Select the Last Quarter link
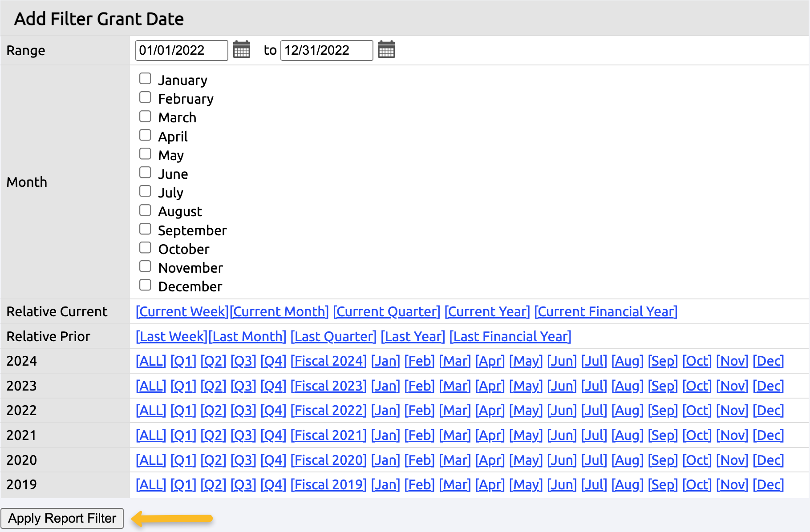Image resolution: width=810 pixels, height=532 pixels. (x=334, y=336)
